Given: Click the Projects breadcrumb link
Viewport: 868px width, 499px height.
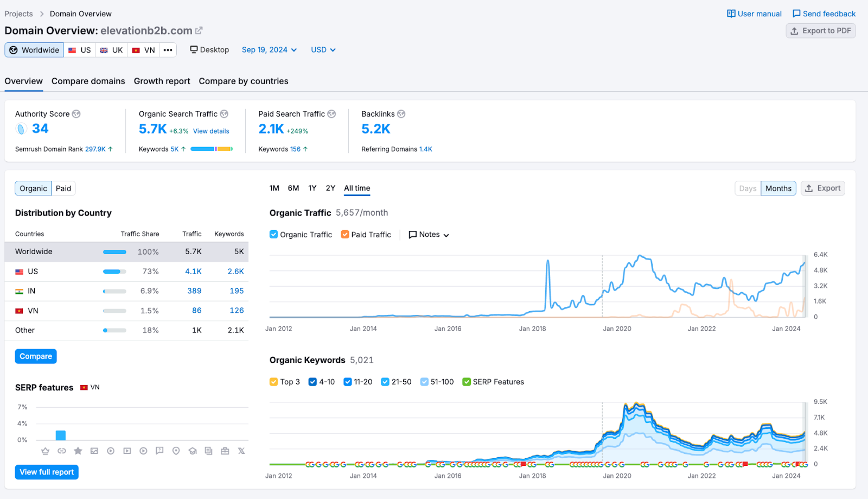Looking at the screenshot, I should point(18,14).
